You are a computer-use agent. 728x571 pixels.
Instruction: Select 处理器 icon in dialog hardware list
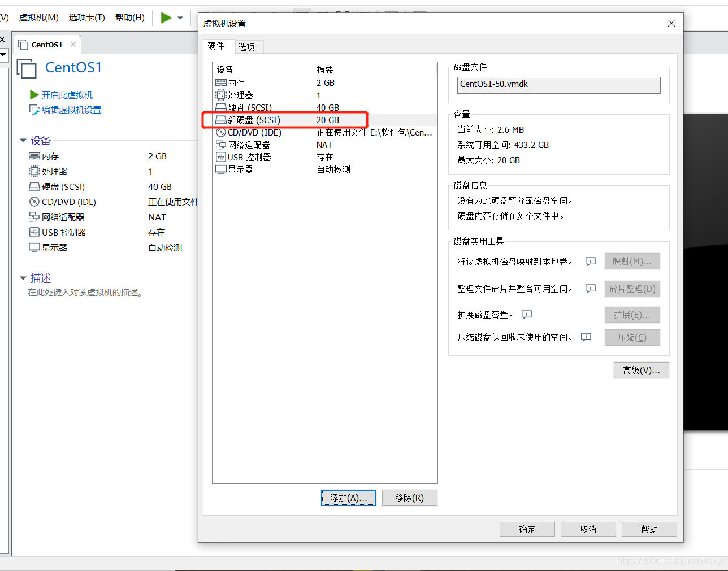point(221,95)
